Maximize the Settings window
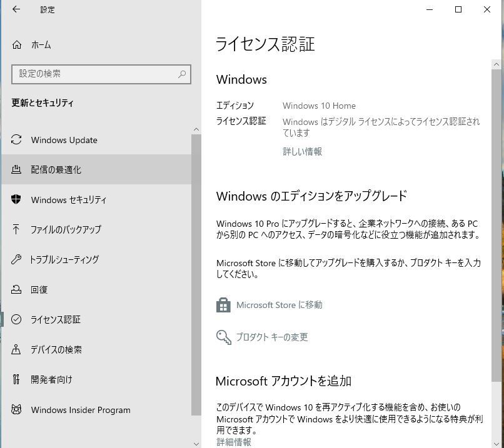This screenshot has height=448, width=504. tap(458, 9)
